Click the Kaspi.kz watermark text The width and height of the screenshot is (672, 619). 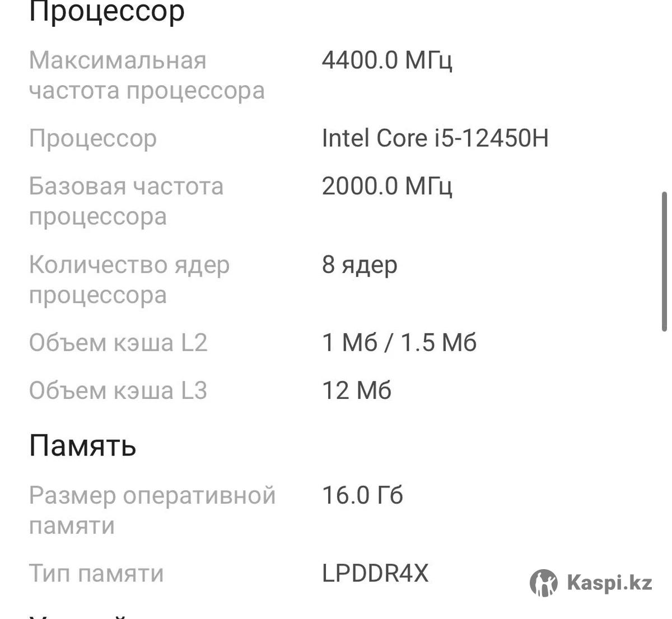(x=609, y=583)
